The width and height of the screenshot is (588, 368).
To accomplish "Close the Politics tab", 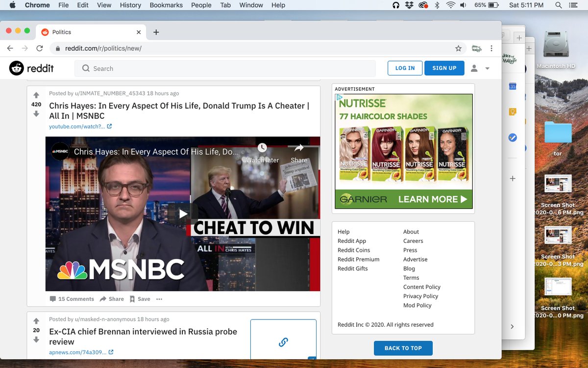I will pos(139,32).
